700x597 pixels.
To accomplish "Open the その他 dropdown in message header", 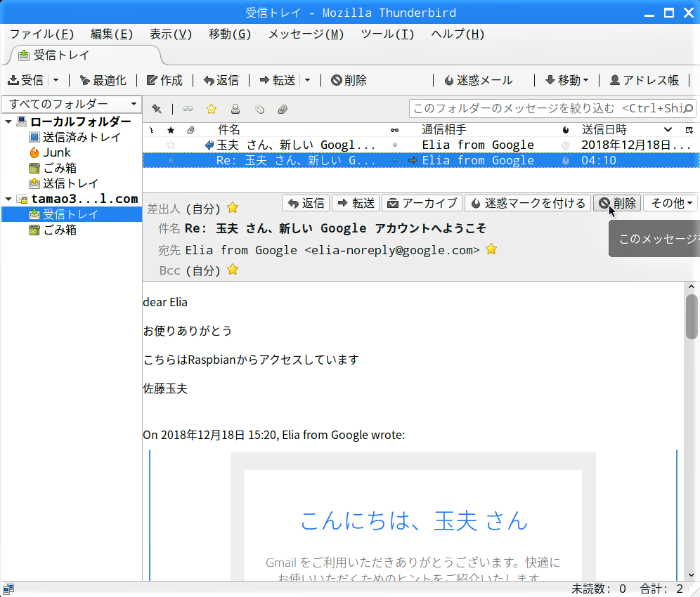I will 671,203.
